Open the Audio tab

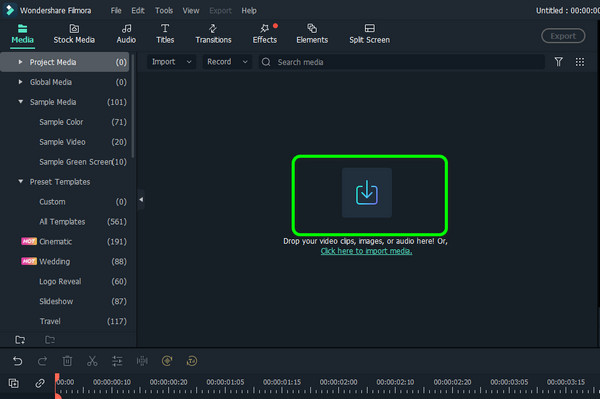point(126,34)
